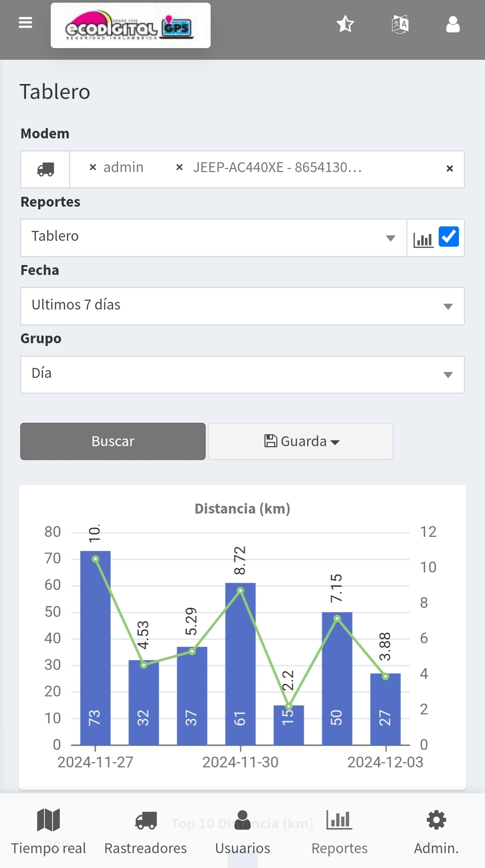This screenshot has width=485, height=868.
Task: Remove the JEEP-AC440XE tag
Action: (x=179, y=167)
